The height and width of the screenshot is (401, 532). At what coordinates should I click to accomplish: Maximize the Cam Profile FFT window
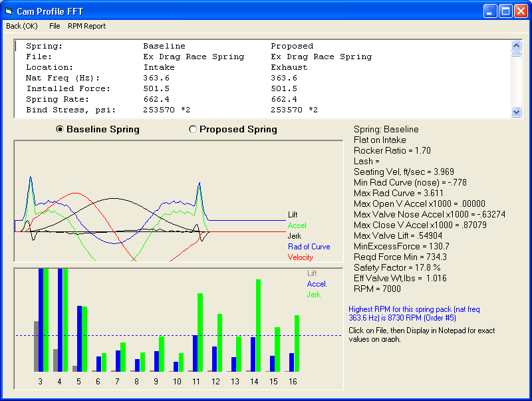pos(505,11)
